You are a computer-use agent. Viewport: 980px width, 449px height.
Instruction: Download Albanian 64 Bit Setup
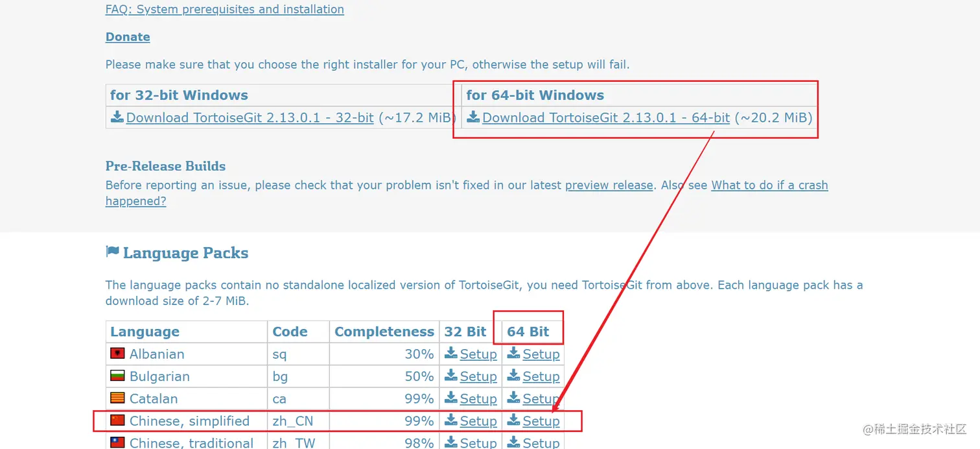coord(541,354)
